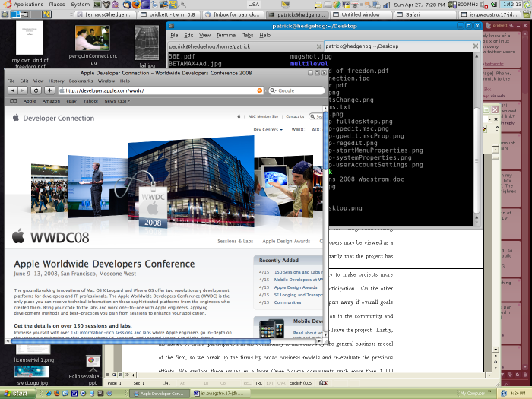The width and height of the screenshot is (532, 399).
Task: Click the orange RSS icon in the address bar
Action: point(260,90)
